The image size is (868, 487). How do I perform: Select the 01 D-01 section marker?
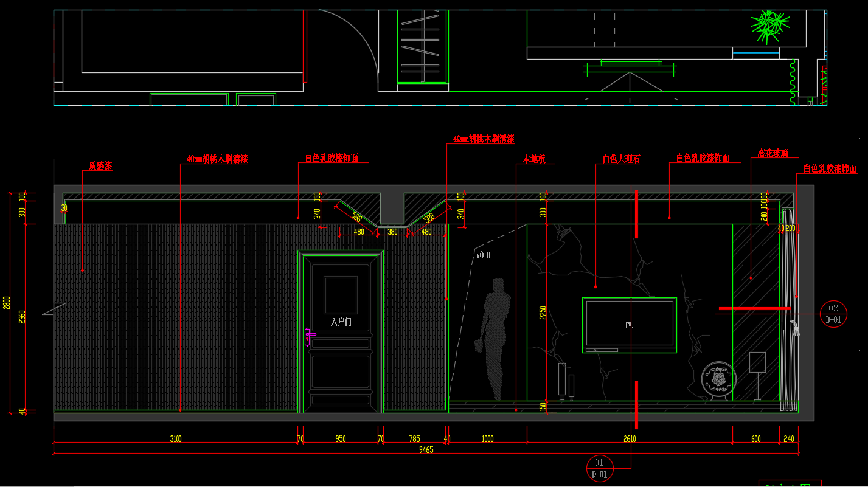[x=599, y=468]
